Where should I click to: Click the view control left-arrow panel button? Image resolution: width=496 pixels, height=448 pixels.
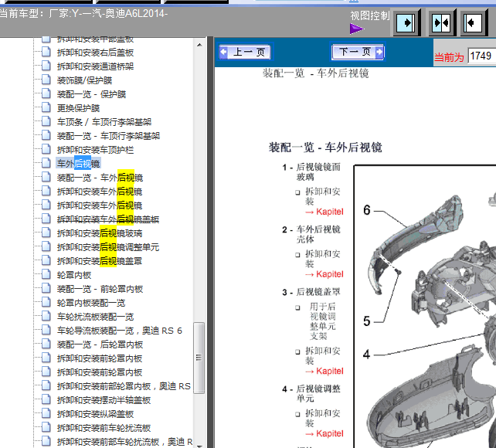(474, 22)
